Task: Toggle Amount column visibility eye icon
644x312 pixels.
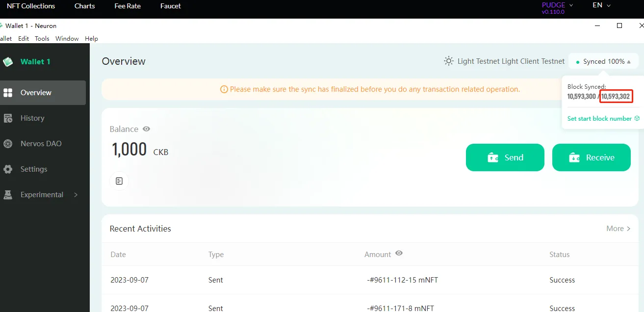Action: pos(399,253)
